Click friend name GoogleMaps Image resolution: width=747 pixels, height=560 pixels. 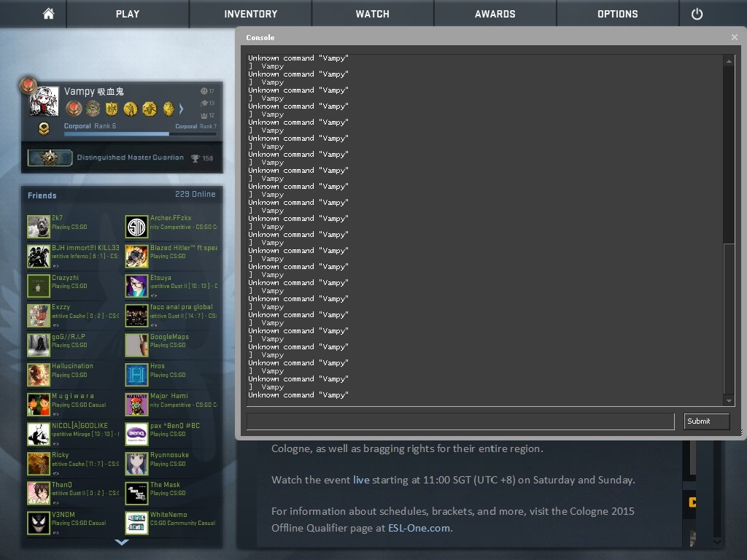tap(169, 337)
